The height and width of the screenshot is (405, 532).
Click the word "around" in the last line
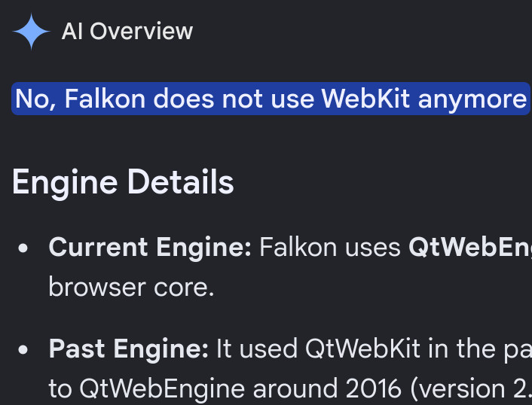click(295, 388)
